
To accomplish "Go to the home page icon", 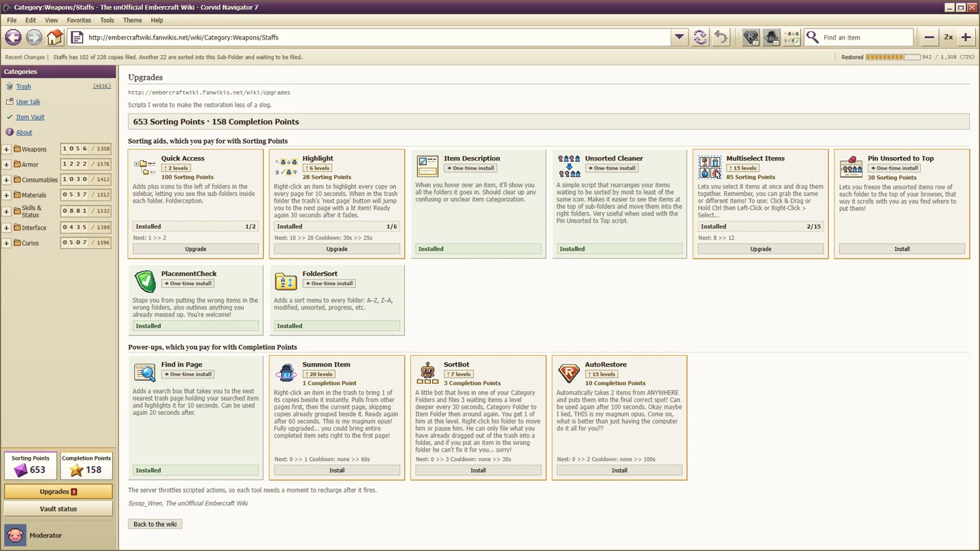I will pyautogui.click(x=55, y=37).
